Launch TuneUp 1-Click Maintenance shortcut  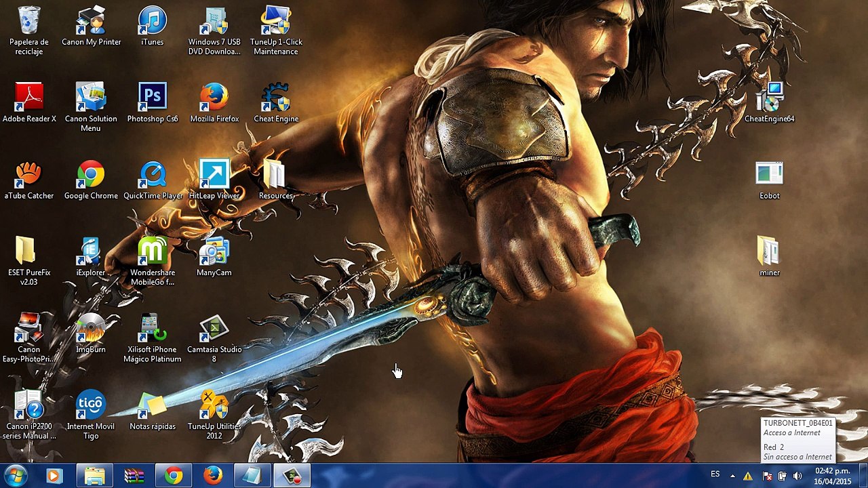(x=276, y=30)
